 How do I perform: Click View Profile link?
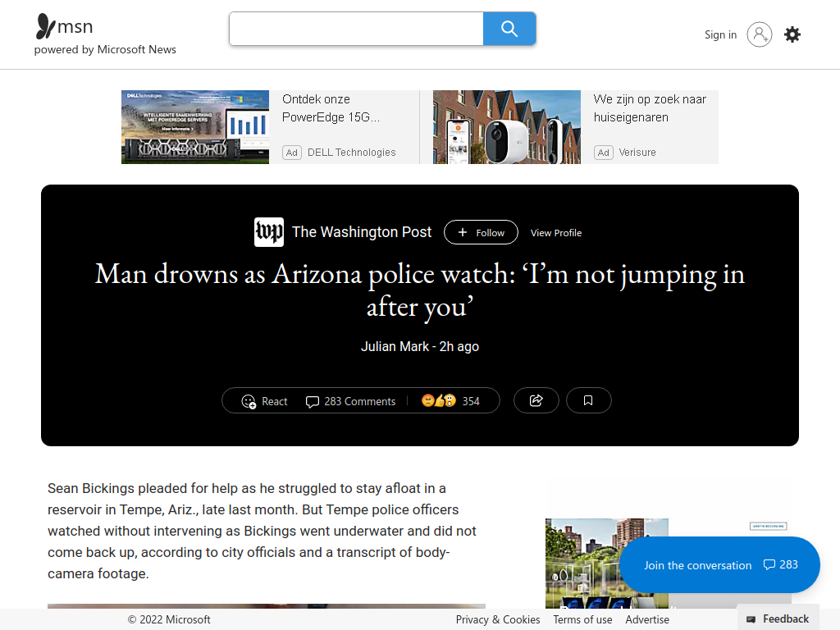[556, 233]
